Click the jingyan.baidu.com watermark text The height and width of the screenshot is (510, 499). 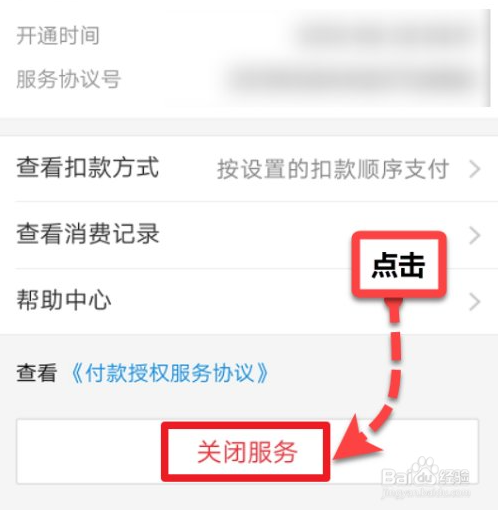pyautogui.click(x=426, y=492)
